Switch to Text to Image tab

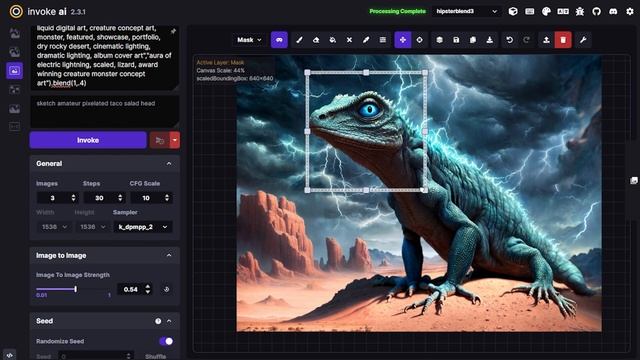click(x=15, y=33)
